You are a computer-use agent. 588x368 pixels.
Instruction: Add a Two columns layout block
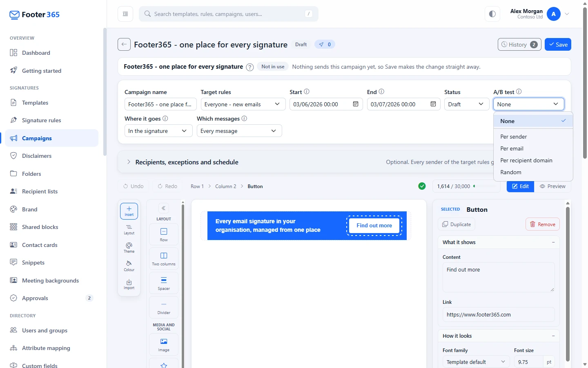(164, 258)
